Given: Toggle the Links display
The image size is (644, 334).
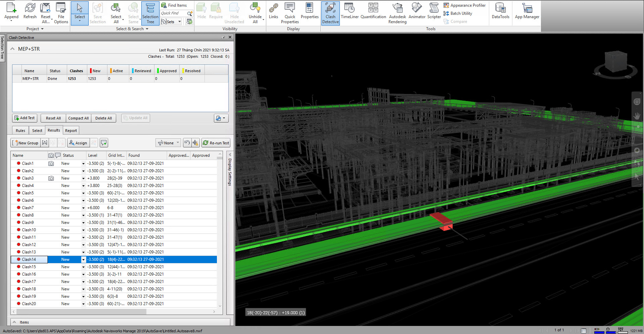Looking at the screenshot, I should (273, 11).
